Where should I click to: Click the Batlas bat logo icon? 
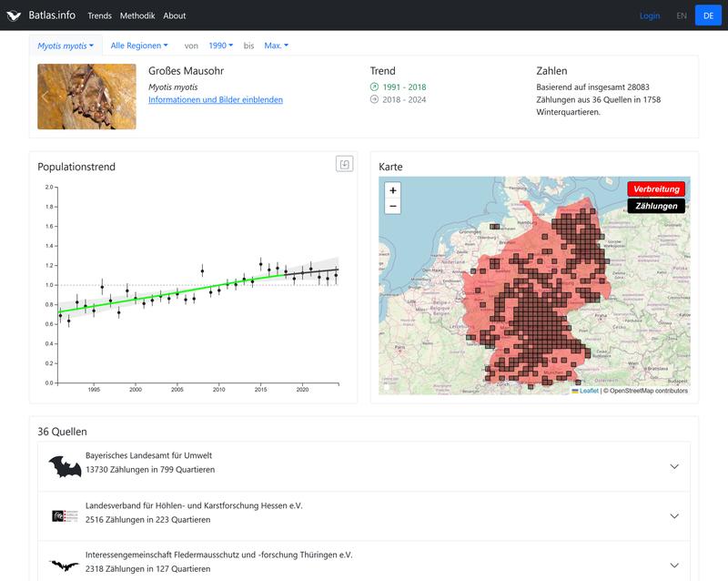coord(14,15)
